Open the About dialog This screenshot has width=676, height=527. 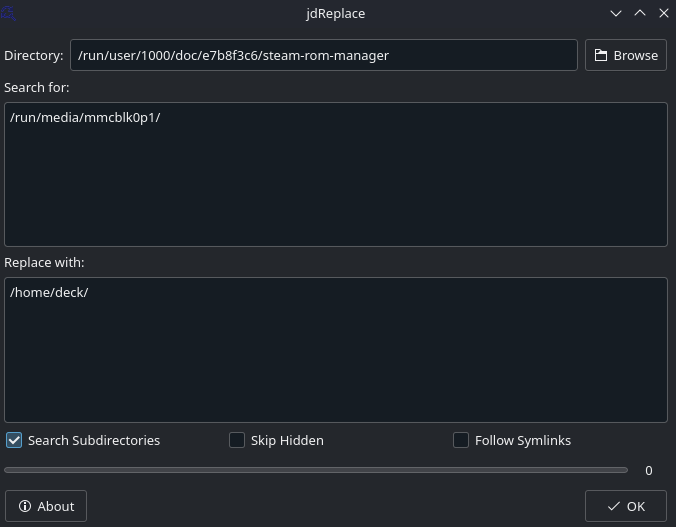tap(46, 506)
